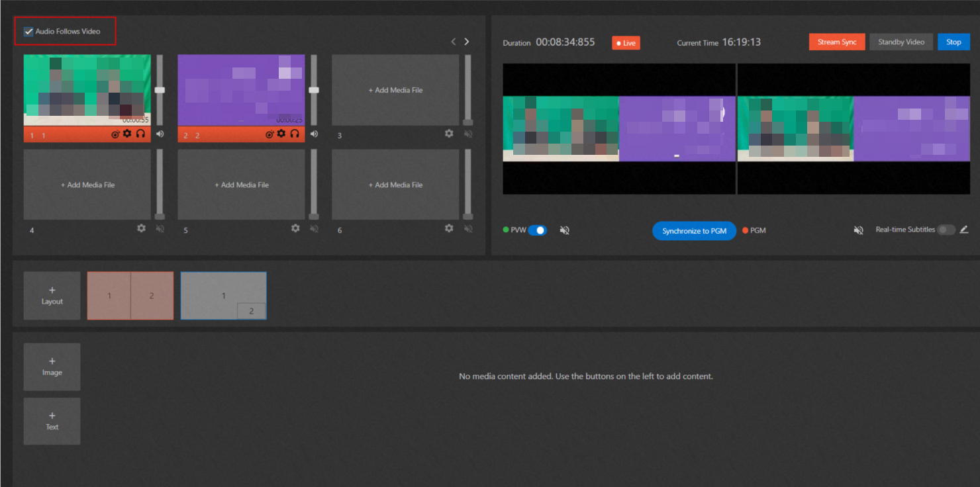980x487 pixels.
Task: Add media file to slot 4
Action: (x=87, y=185)
